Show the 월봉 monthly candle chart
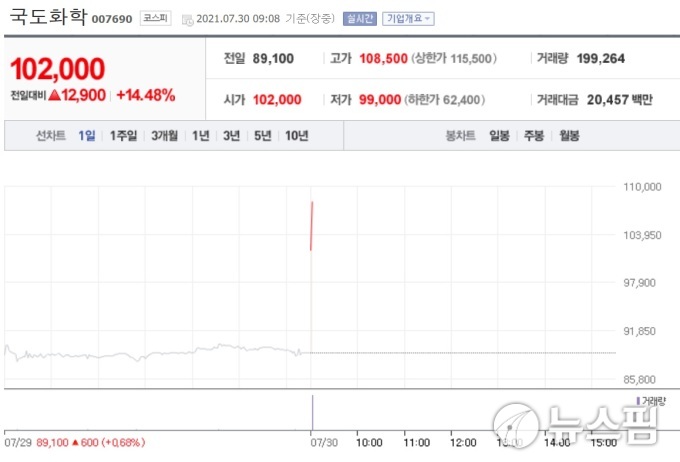 [569, 136]
